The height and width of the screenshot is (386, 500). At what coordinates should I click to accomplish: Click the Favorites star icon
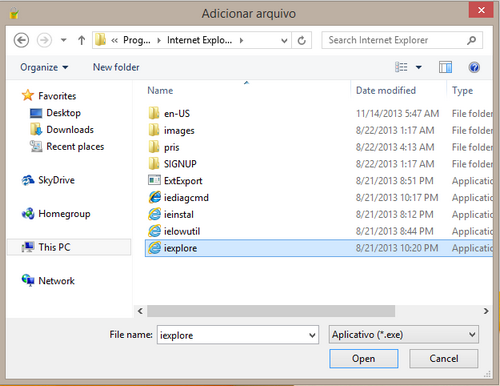coord(28,95)
